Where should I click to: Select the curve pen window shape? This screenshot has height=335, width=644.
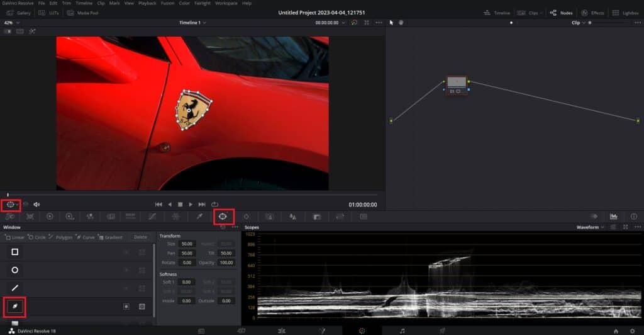(x=15, y=306)
